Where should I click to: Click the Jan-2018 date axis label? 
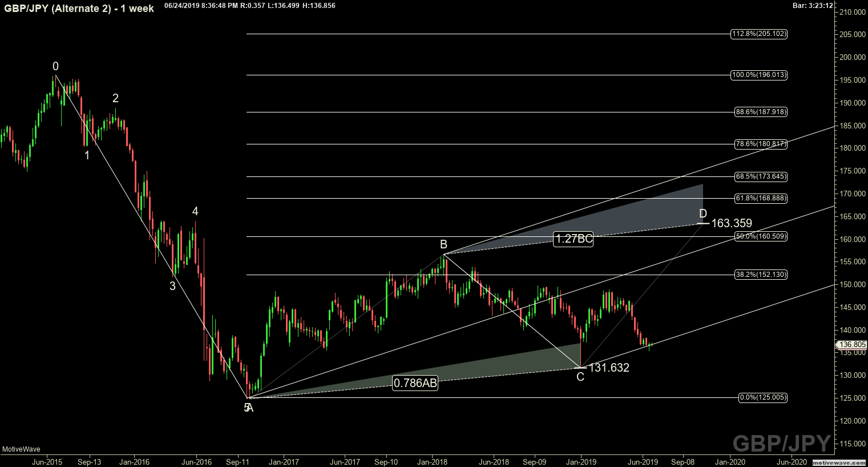click(x=432, y=462)
